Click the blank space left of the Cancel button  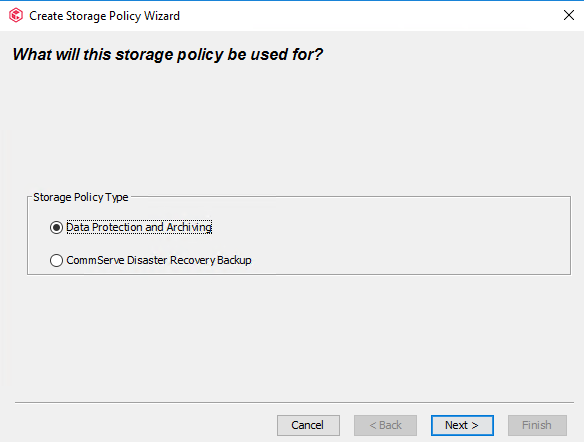pos(145,425)
